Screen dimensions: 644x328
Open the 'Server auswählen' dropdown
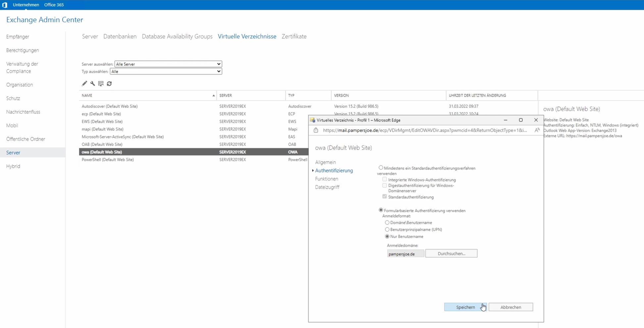coord(168,64)
